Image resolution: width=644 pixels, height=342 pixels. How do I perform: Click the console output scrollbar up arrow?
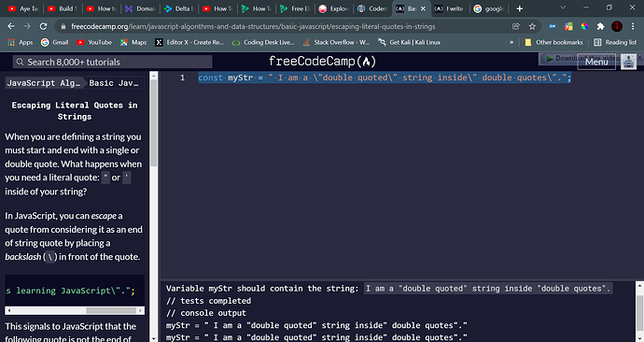pos(639,285)
